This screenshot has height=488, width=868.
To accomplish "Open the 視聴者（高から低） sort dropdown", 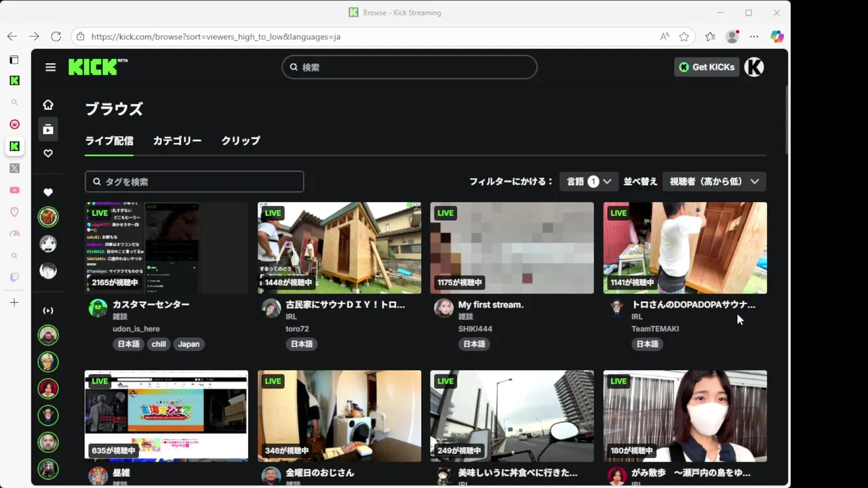I will click(x=714, y=182).
